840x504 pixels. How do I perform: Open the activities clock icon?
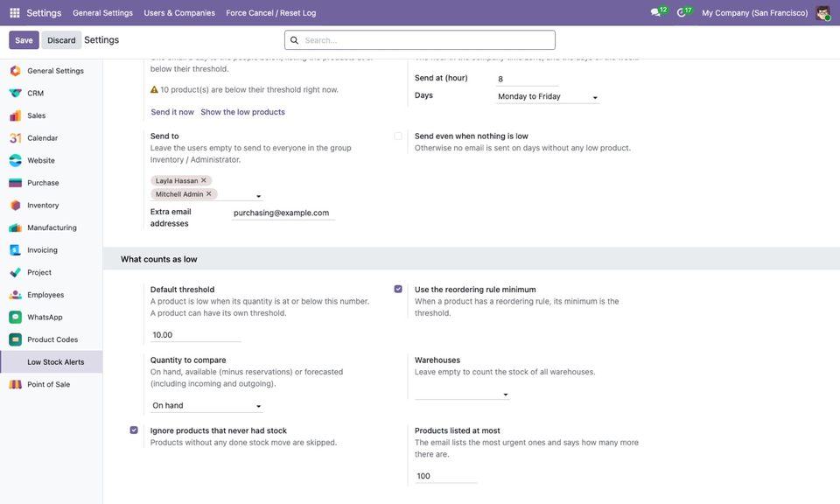[x=682, y=12]
